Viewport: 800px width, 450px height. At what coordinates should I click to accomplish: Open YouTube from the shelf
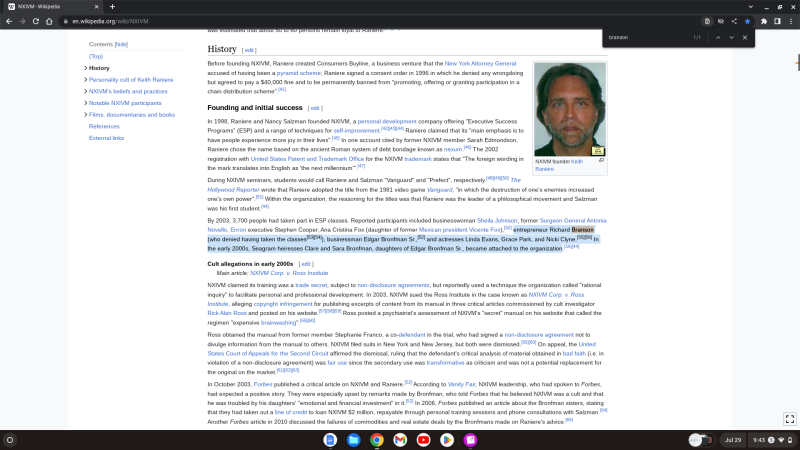423,440
